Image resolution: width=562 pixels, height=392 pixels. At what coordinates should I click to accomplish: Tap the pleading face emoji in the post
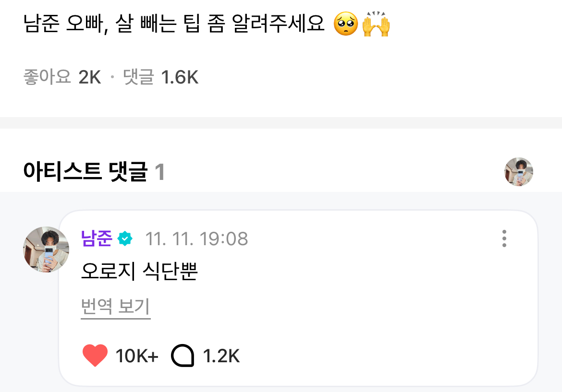pyautogui.click(x=345, y=25)
